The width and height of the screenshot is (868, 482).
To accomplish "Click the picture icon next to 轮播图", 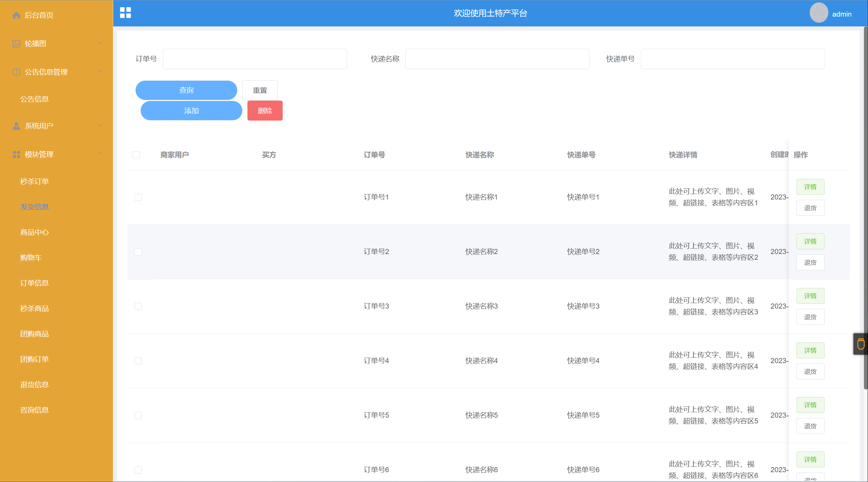I will 16,44.
